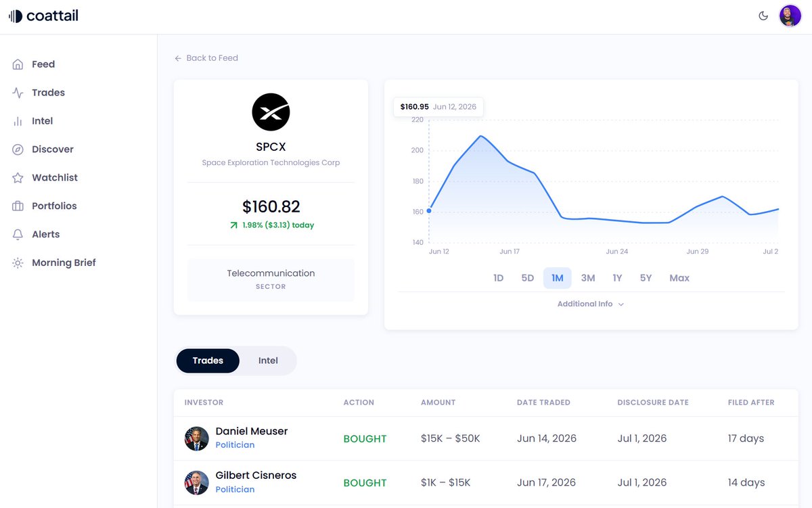Click the $1K – $15K amount

(445, 482)
